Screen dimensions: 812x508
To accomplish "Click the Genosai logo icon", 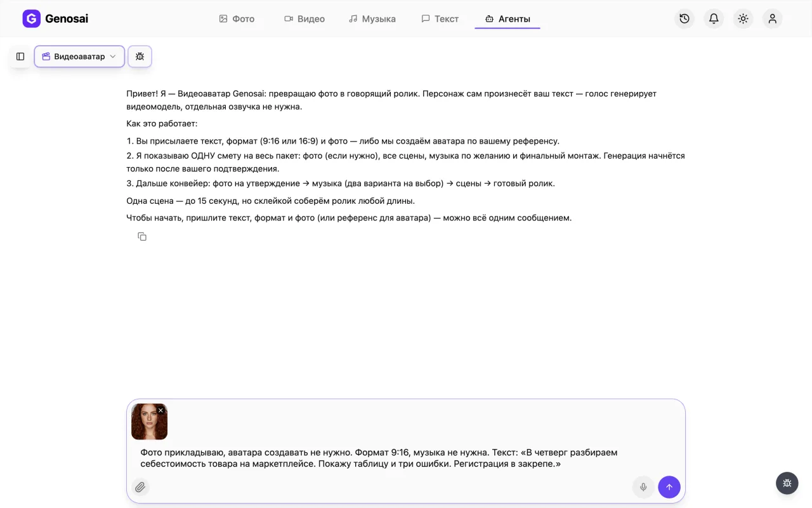I will (x=31, y=18).
